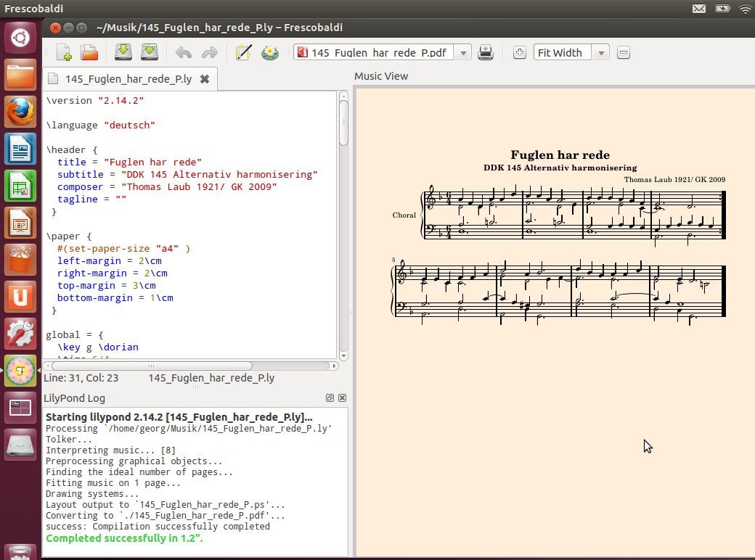Click the "Thomas Laub 1921/ GK 2009" score composer
755x560 pixels.
674,179
